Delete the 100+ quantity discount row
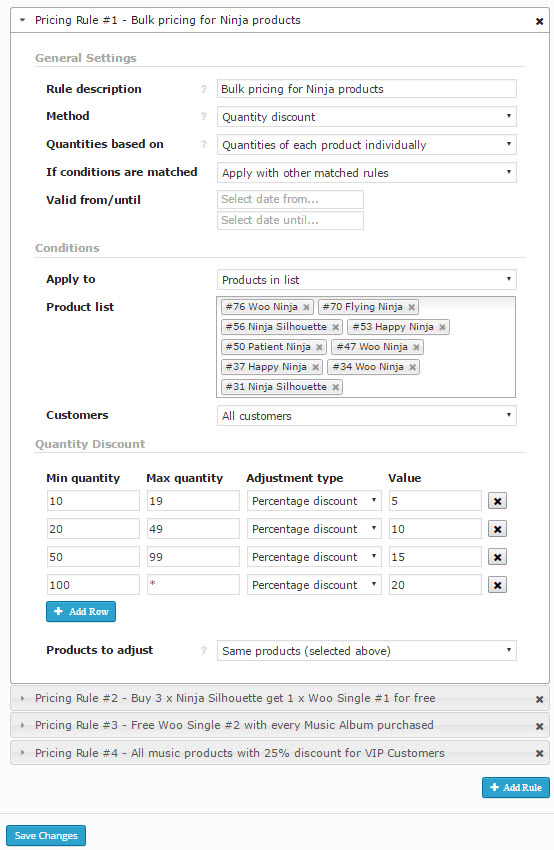The height and width of the screenshot is (850, 554). coord(497,585)
